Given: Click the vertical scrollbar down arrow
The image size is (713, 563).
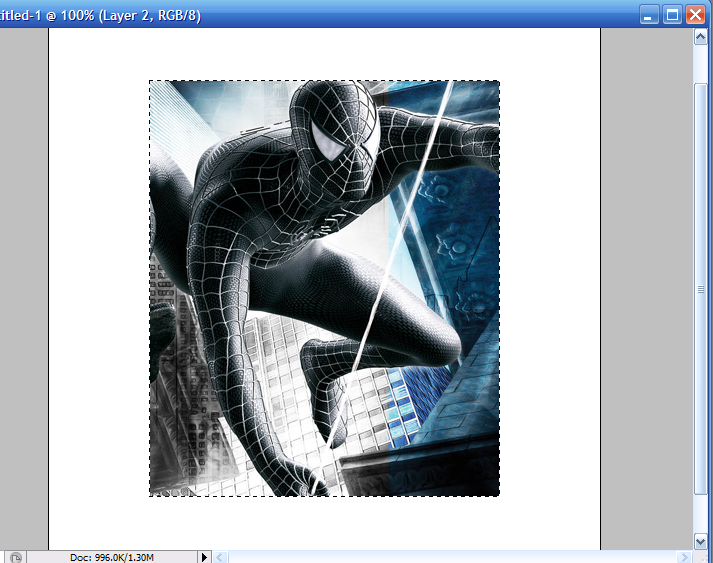Looking at the screenshot, I should [x=701, y=542].
